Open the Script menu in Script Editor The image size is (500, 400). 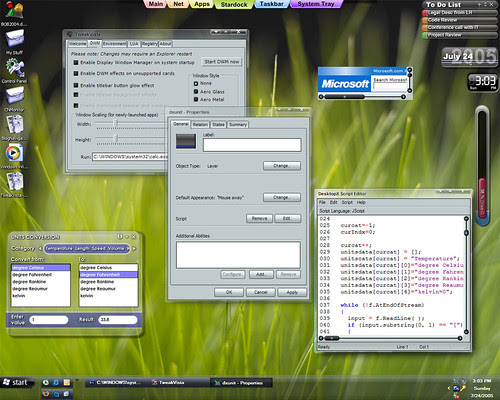coord(347,202)
